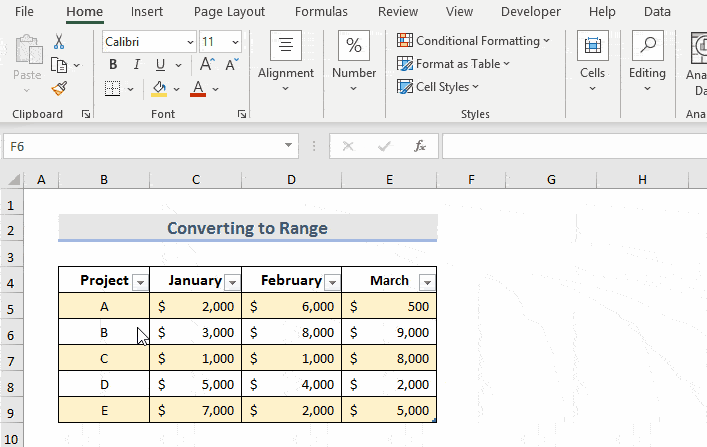Open the Formulas ribbon tab
The image size is (707, 447).
[x=321, y=12]
